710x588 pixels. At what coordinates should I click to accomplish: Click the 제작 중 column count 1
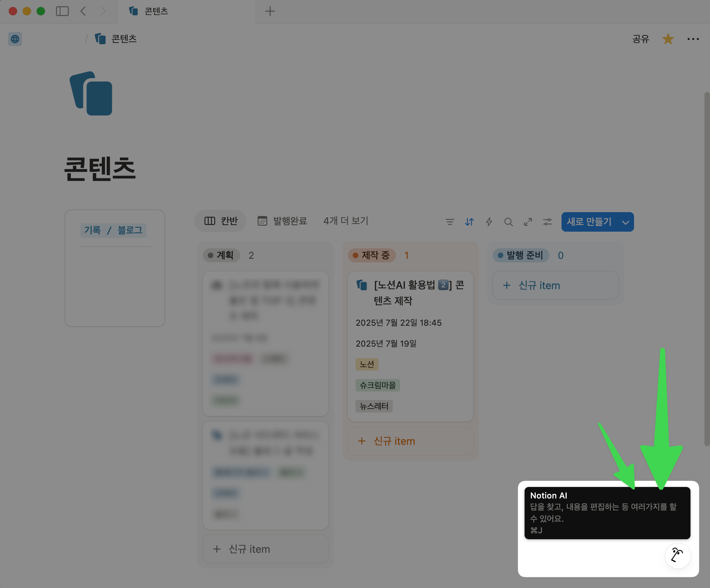pos(406,255)
